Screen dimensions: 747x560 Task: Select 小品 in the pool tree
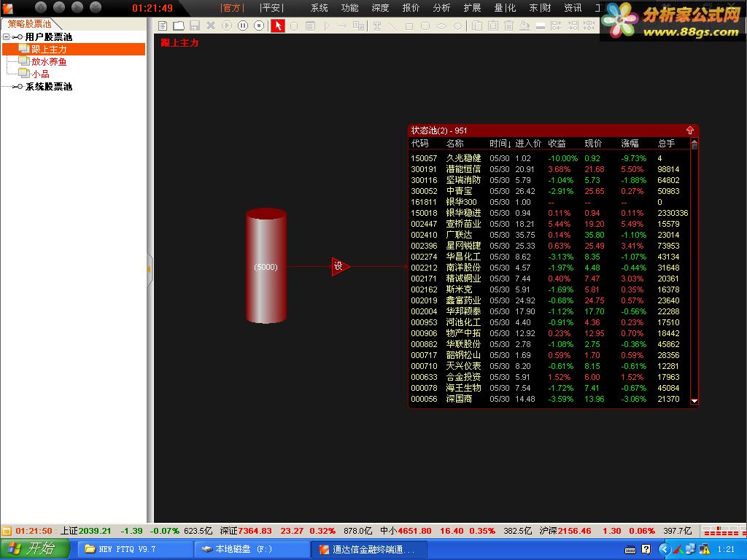click(x=41, y=74)
